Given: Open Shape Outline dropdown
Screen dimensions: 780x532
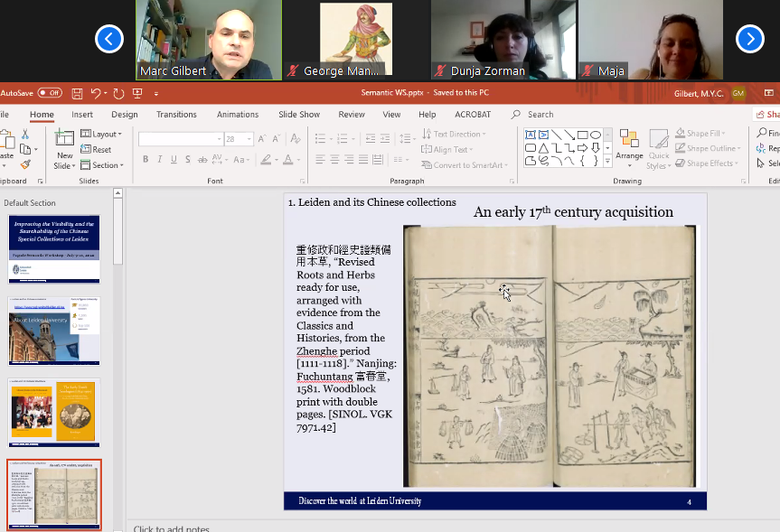Looking at the screenshot, I should 708,148.
